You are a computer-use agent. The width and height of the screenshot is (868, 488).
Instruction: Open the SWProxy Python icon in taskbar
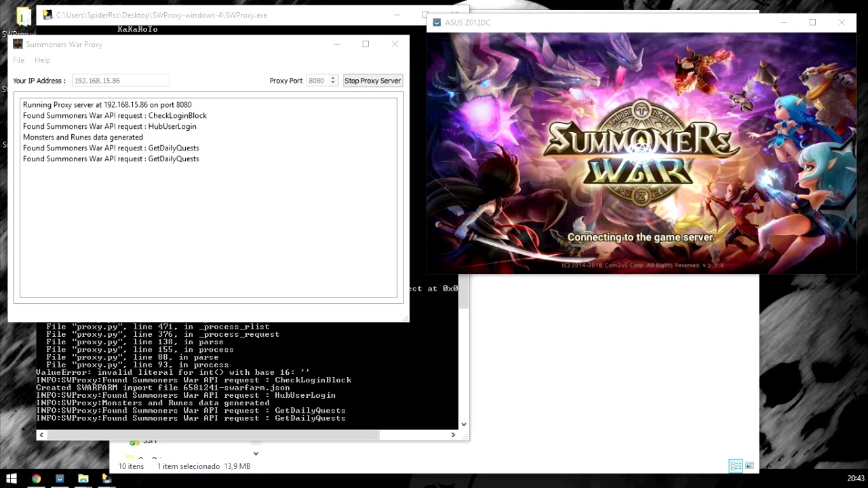tap(106, 479)
